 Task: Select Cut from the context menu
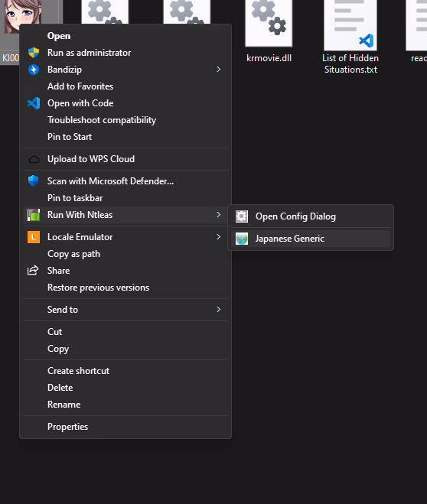(x=125, y=332)
